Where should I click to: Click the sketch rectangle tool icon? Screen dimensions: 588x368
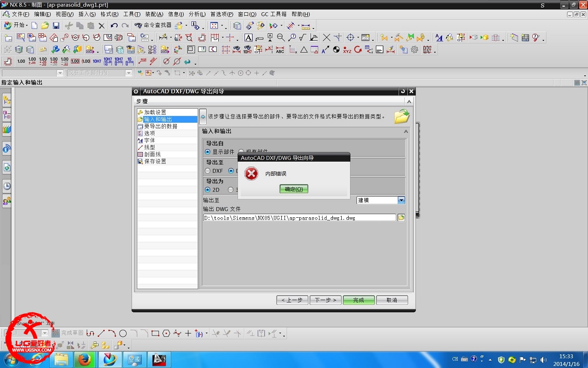tap(155, 333)
